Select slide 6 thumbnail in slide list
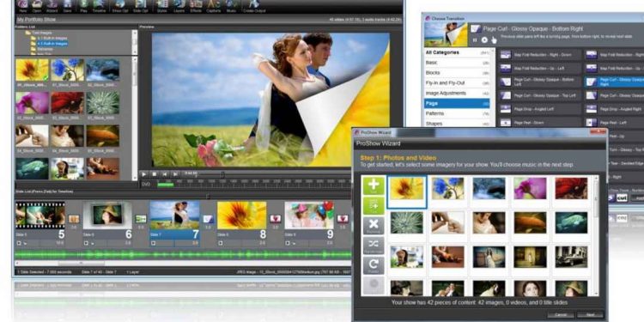Viewport: 644px width, 322px height. (107, 215)
